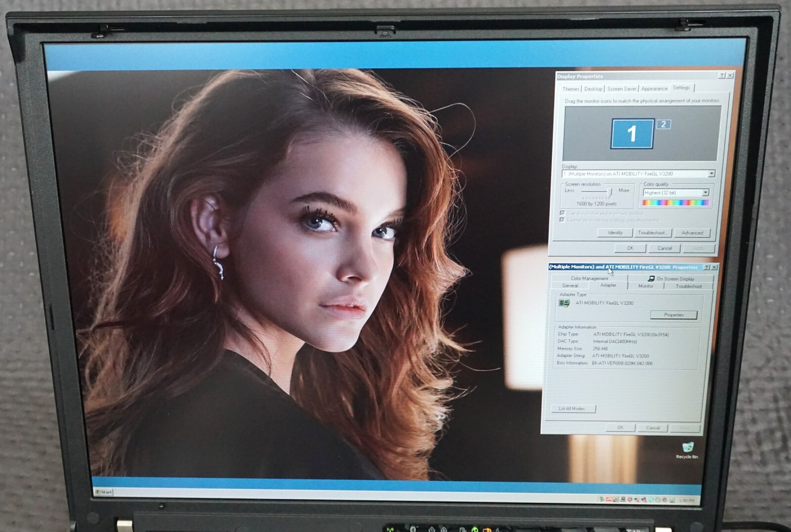
Task: Click Apply in Display Properties
Action: [x=699, y=248]
